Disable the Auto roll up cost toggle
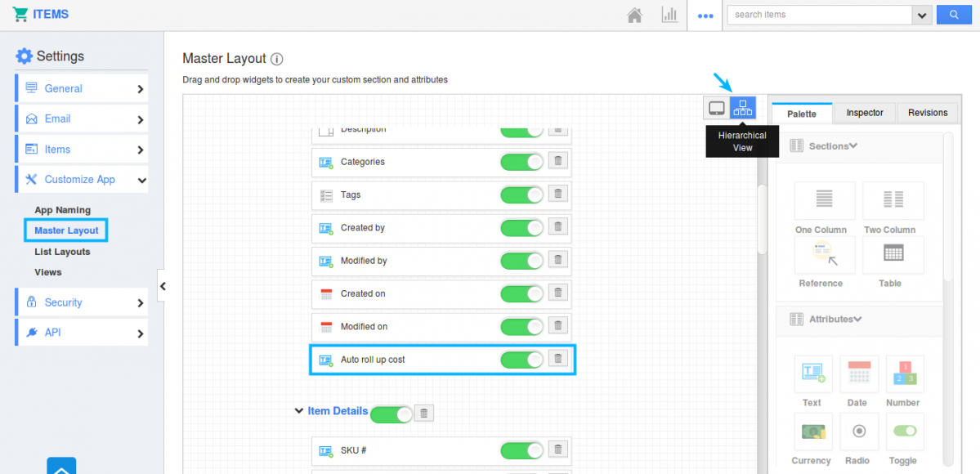This screenshot has height=474, width=980. pos(521,360)
